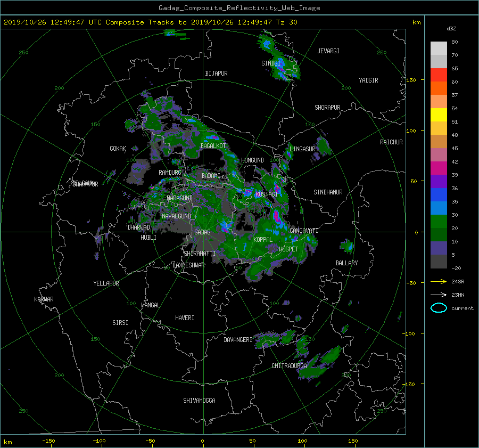Image resolution: width=479 pixels, height=448 pixels.
Task: Click the RAMDURG city label
Action: (x=170, y=173)
